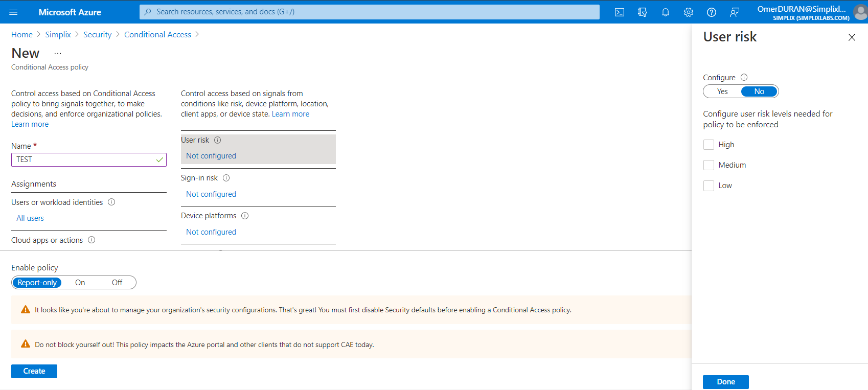Viewport: 868px width, 390px height.
Task: Navigate to Home breadcrumb
Action: [22, 34]
